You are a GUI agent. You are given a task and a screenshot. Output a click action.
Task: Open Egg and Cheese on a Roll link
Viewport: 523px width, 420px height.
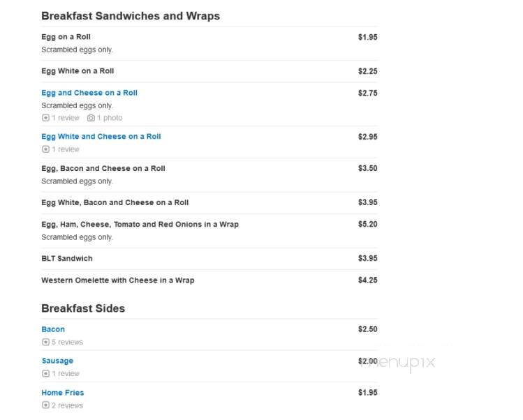pos(89,93)
